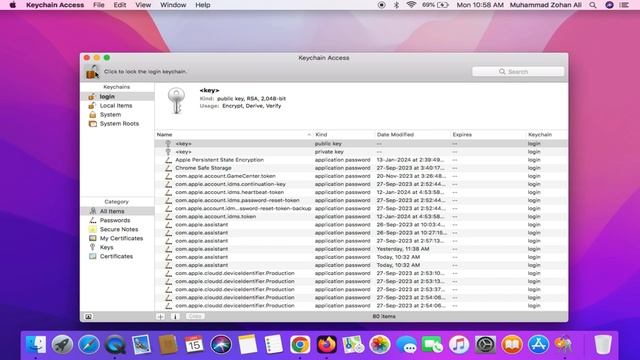640x360 pixels.
Task: Click the info (i) button below the list
Action: tap(175, 316)
